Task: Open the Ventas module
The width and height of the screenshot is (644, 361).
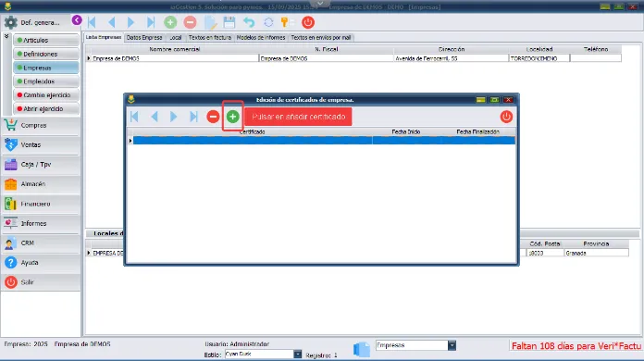Action: (41, 144)
